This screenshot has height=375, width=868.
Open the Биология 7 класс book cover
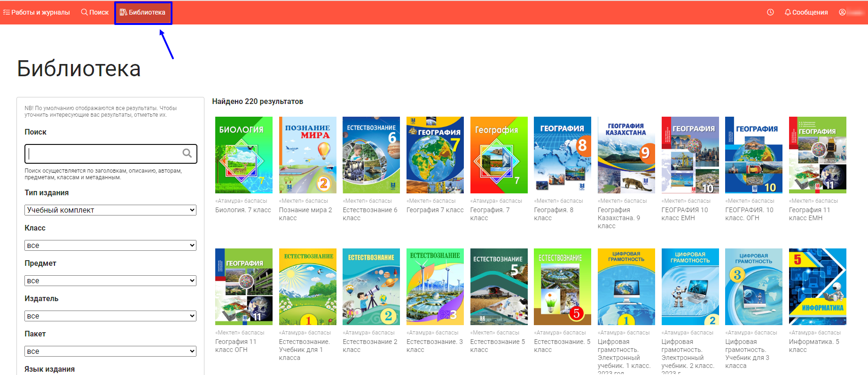click(x=243, y=155)
